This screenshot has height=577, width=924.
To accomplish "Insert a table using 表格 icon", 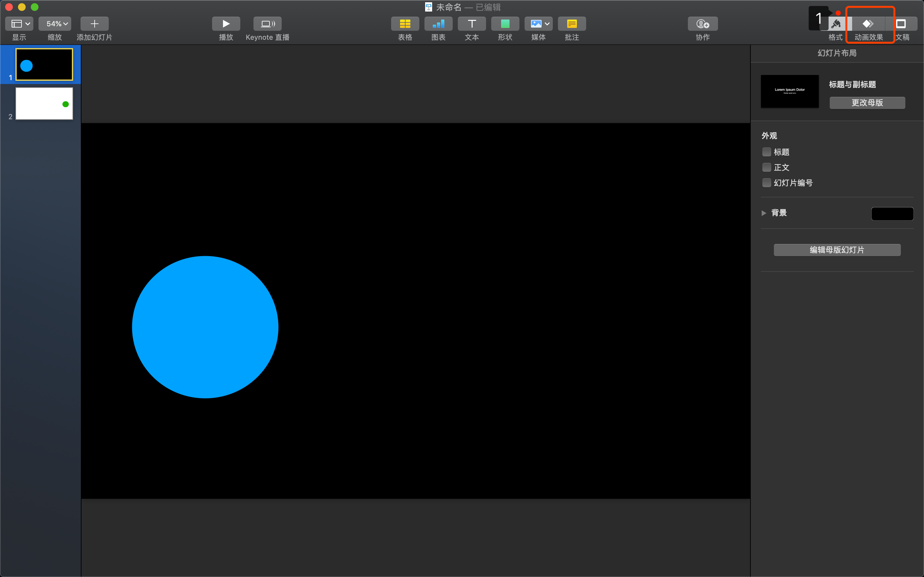I will [x=405, y=24].
